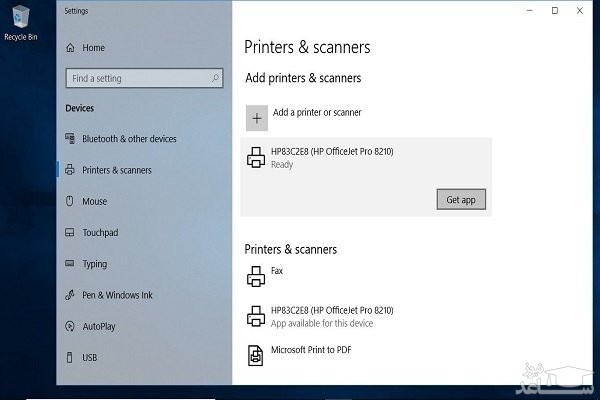Go to Bluetooth & other devices page
600x400 pixels.
[x=129, y=139]
